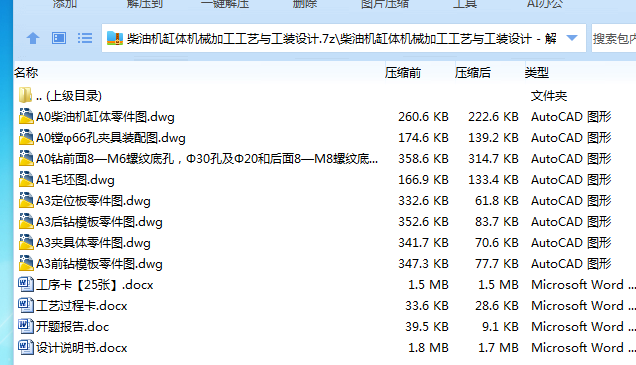Select file A3前钻模板零件图.dwg
This screenshot has width=636, height=365.
[x=99, y=264]
